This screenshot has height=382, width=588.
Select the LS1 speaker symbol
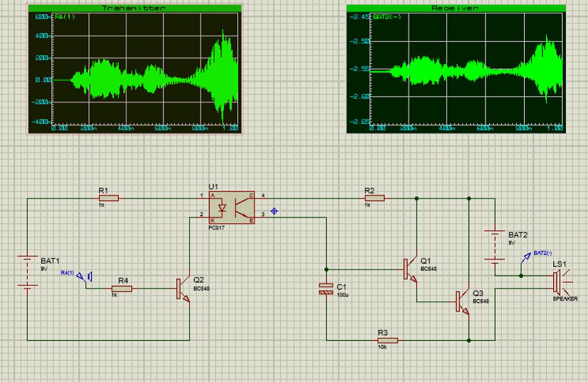click(x=562, y=282)
